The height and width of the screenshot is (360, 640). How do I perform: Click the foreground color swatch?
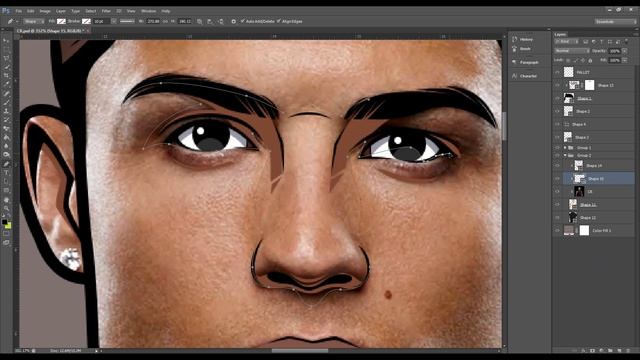(4, 222)
